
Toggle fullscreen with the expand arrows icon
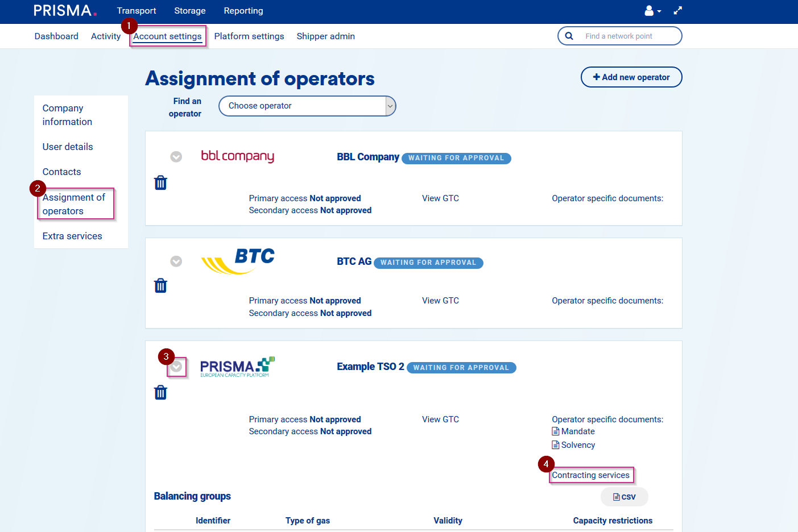tap(677, 11)
